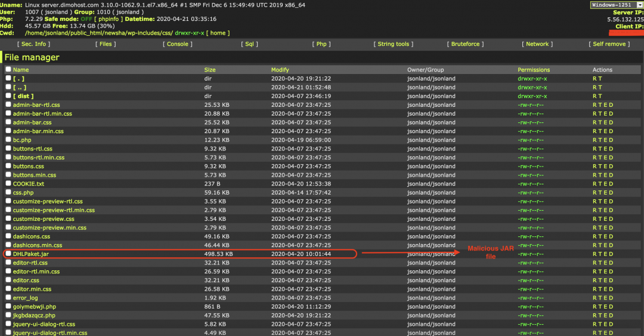Viewport: 644px width, 336px height.
Task: Open the error_log file
Action: click(x=26, y=298)
